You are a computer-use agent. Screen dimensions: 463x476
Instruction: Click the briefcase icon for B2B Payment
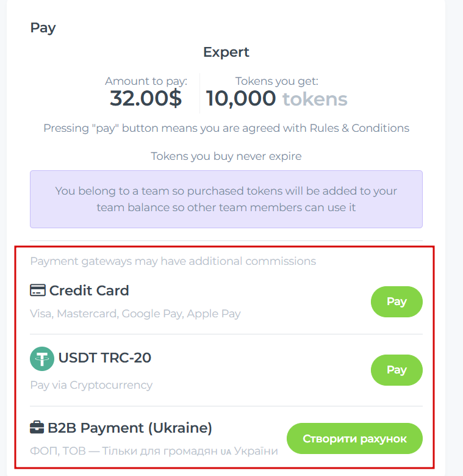coord(37,428)
